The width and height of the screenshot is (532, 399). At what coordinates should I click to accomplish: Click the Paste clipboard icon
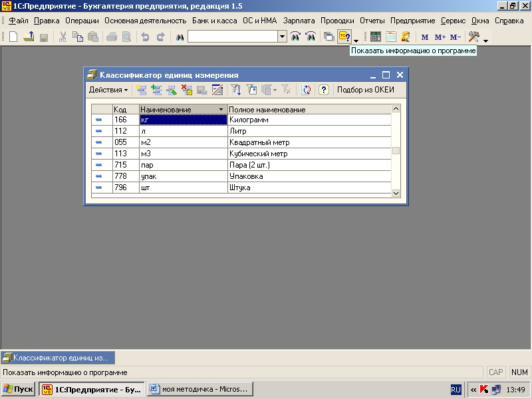click(93, 37)
